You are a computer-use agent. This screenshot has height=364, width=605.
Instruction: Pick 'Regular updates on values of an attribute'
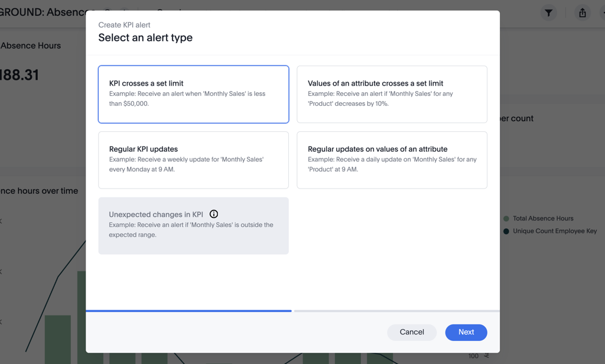(392, 160)
